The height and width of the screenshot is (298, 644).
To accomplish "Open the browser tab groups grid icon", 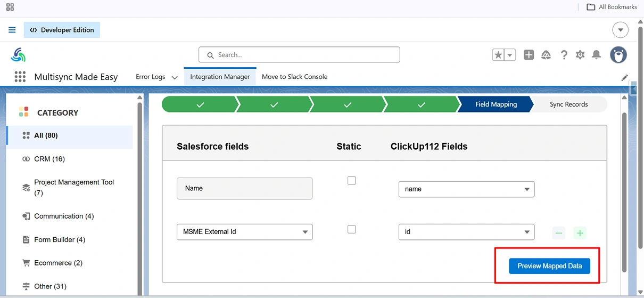I will (10, 7).
